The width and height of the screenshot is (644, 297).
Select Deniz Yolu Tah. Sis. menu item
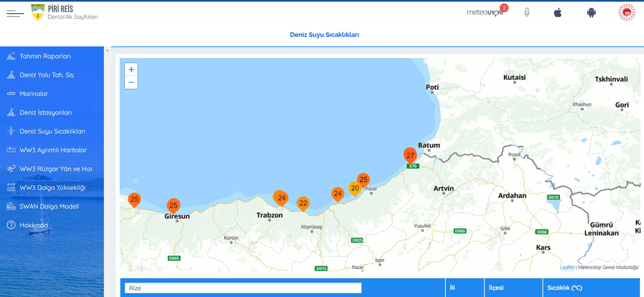coord(47,75)
